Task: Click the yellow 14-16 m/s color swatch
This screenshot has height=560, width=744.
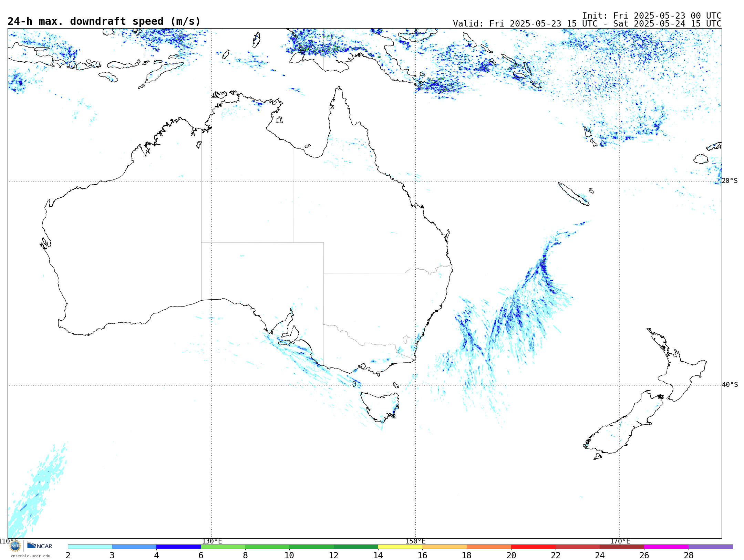Action: (400, 547)
